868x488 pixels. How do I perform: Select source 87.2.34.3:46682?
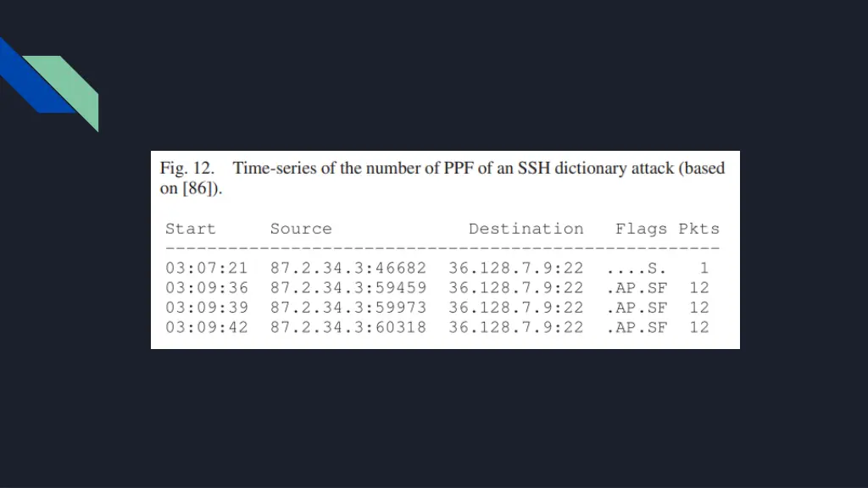tap(348, 268)
